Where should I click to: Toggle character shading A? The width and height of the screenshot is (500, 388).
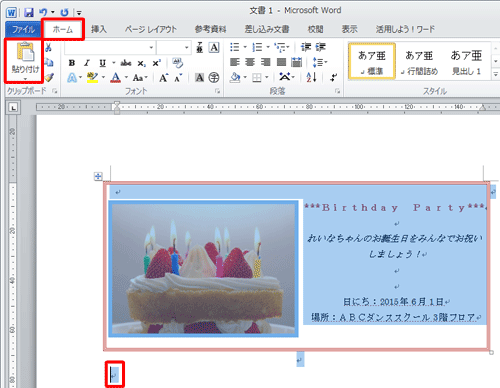coord(199,78)
